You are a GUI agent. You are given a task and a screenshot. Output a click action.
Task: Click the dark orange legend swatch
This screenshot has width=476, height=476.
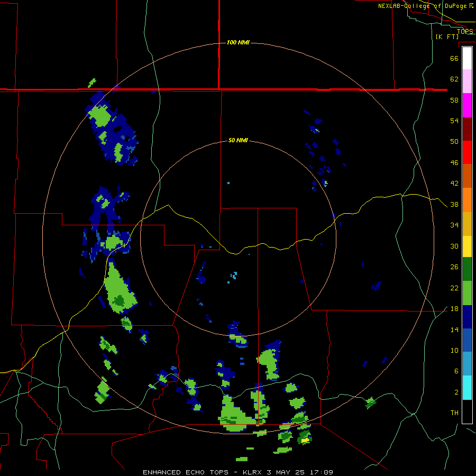coord(467,176)
